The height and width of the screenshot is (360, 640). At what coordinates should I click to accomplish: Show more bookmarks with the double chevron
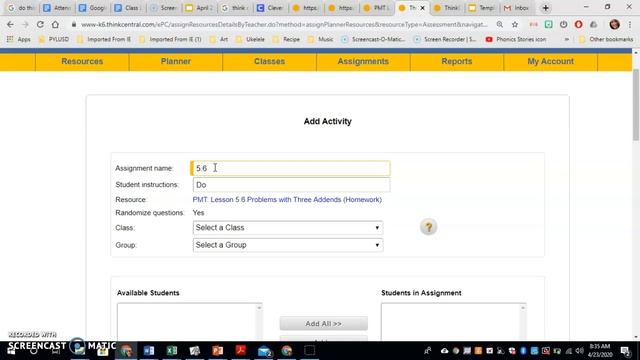[567, 39]
